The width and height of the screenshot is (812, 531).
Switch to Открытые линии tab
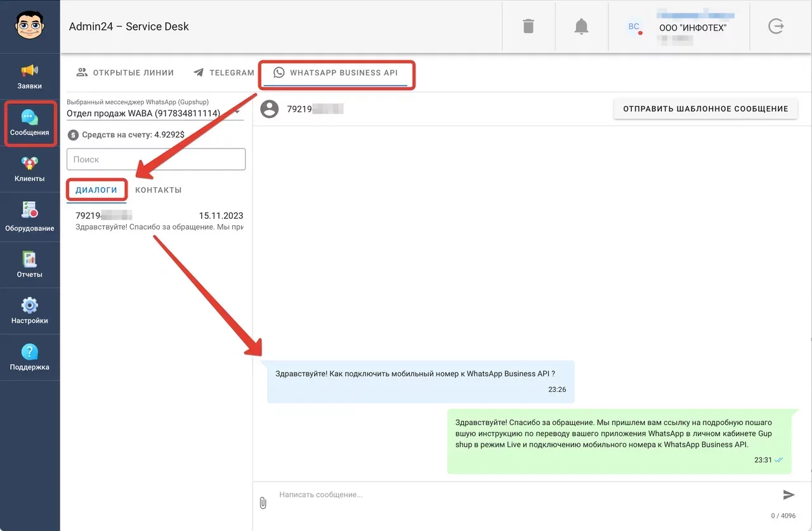click(x=125, y=72)
